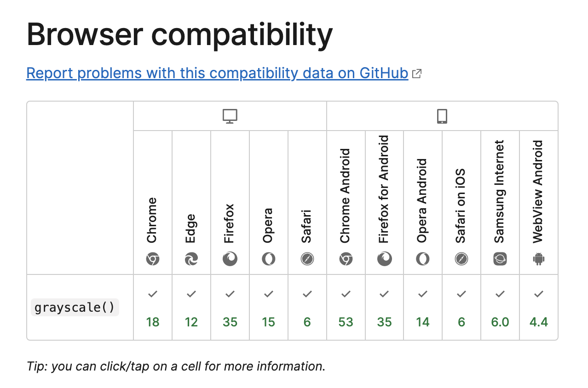Viewport: 588px width, 388px height.
Task: Click the desktop monitor icon header
Action: point(230,116)
